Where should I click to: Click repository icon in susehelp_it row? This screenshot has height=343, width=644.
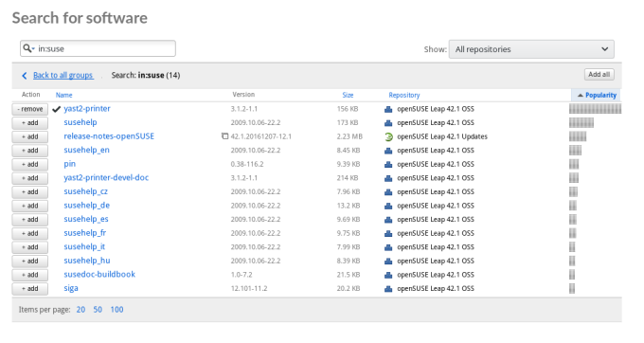388,247
